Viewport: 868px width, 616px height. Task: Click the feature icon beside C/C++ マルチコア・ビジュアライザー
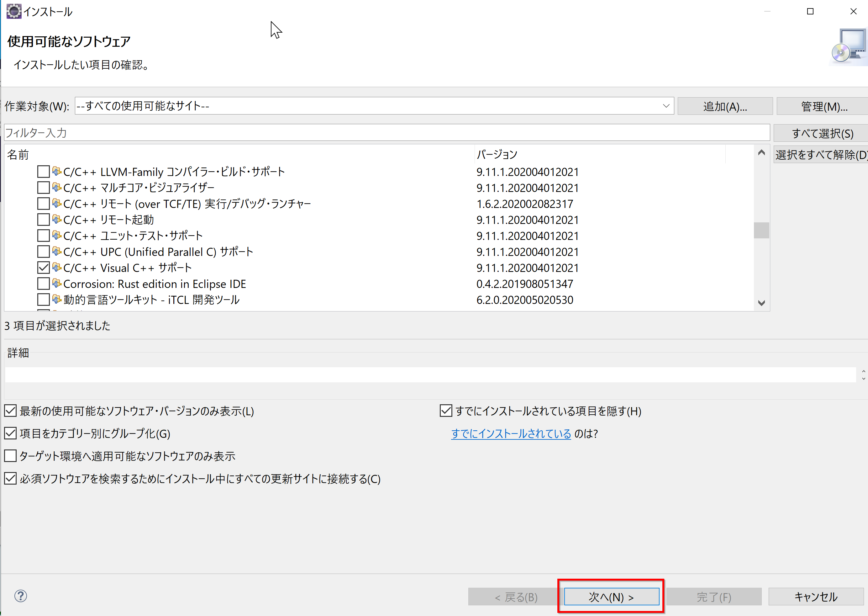tap(57, 187)
